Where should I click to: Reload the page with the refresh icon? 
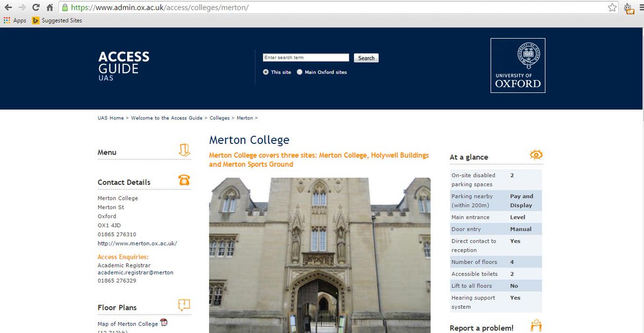click(36, 8)
